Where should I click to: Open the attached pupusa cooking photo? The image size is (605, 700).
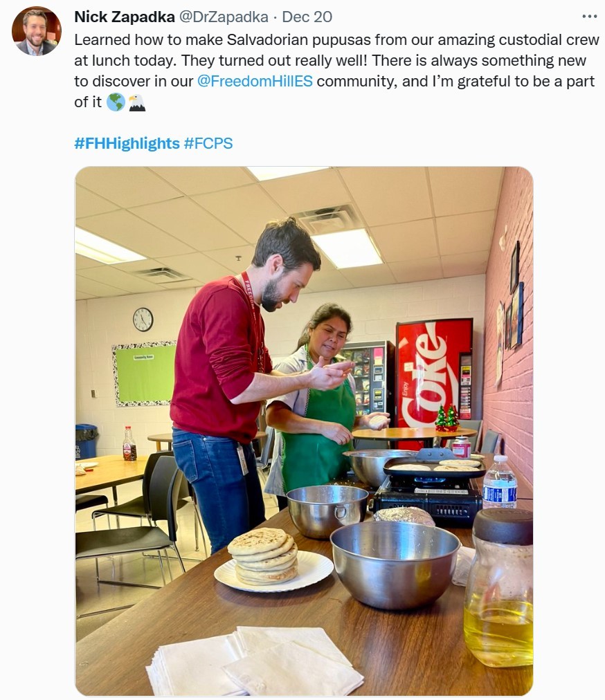tap(304, 431)
